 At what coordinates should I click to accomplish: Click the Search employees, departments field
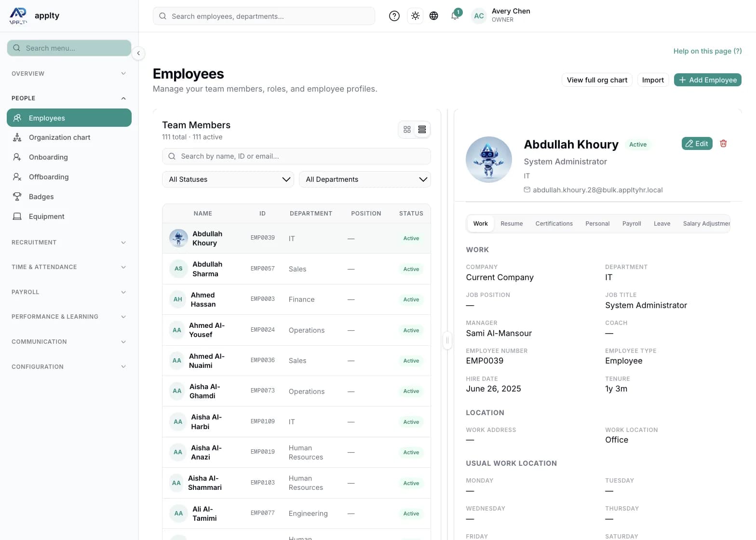(x=264, y=16)
